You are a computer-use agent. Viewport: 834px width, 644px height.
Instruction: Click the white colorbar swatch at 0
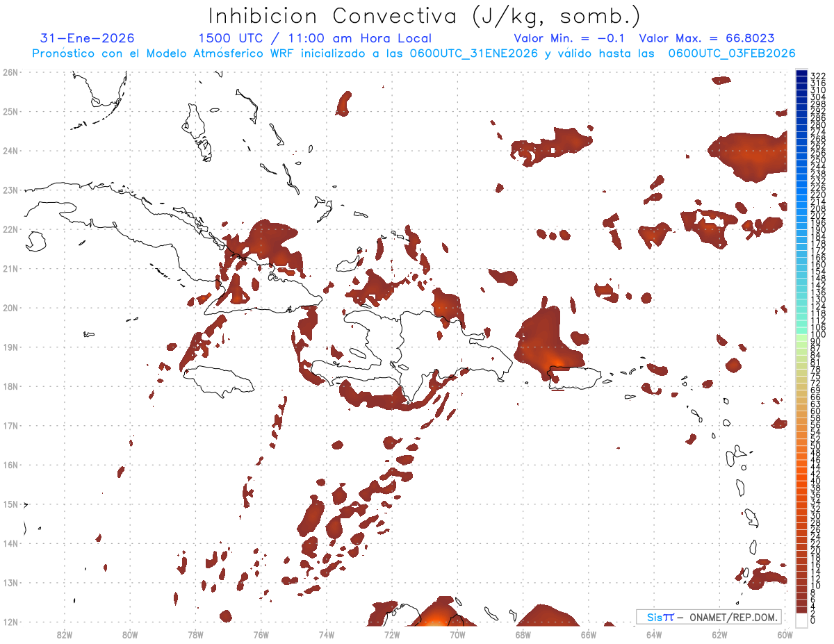tap(802, 620)
